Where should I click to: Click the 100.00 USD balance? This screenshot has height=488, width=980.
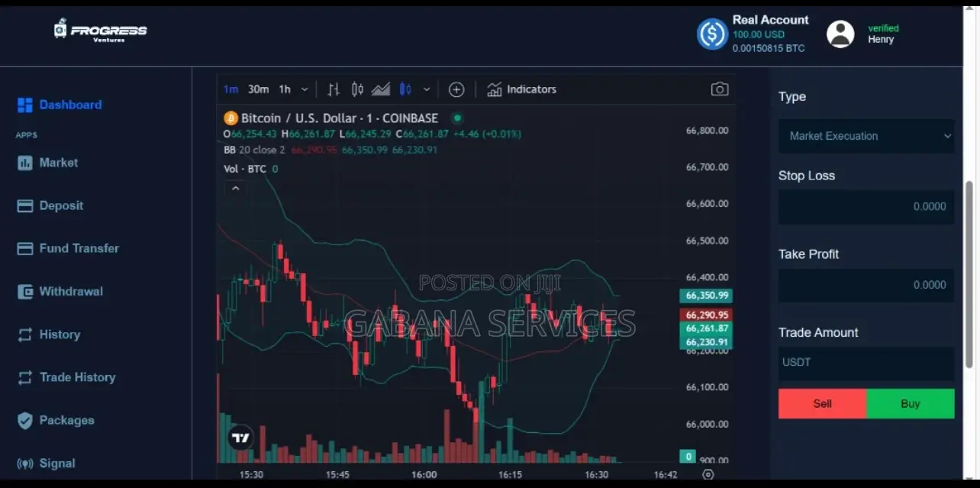[x=759, y=34]
